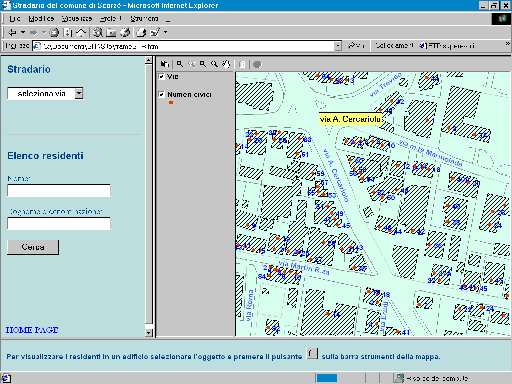Select the map pan hand tool
Image resolution: width=512 pixels, height=384 pixels.
(226, 64)
